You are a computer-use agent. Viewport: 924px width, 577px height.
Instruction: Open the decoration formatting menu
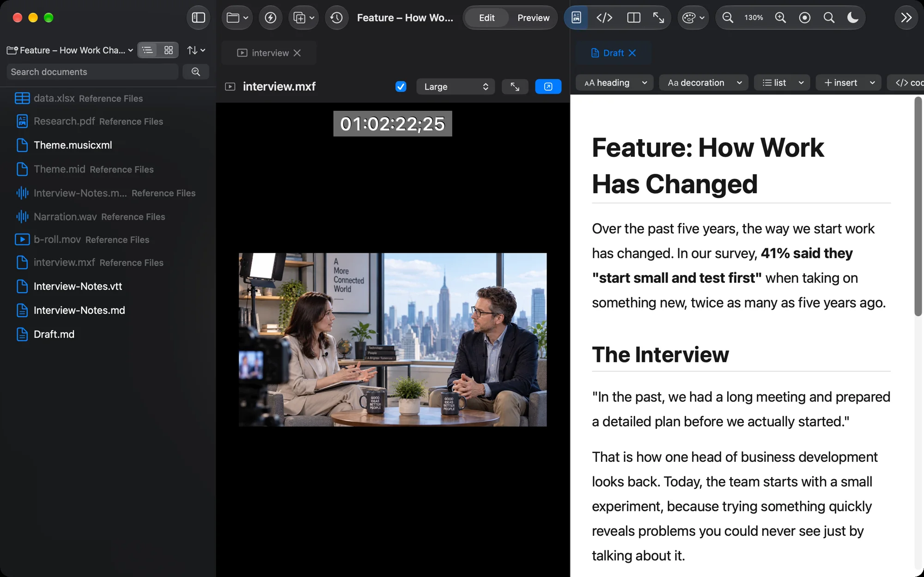[704, 83]
